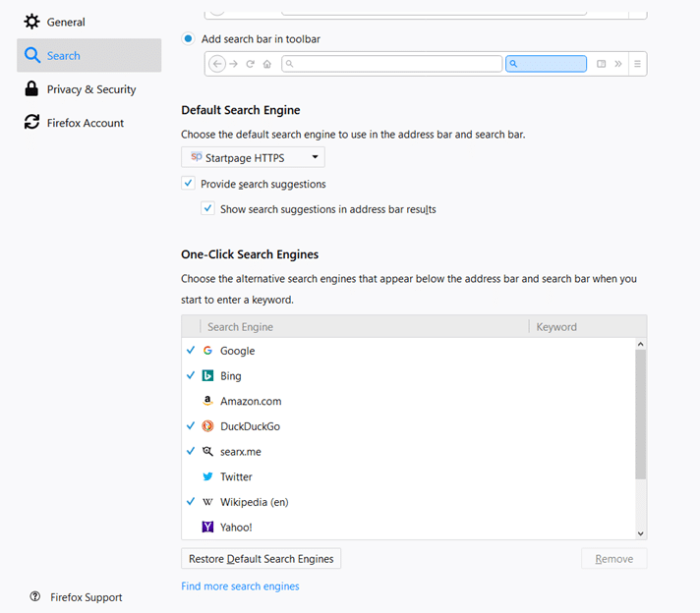Screen dimensions: 700x613
Task: Sort by Search Engine column header
Action: (x=365, y=326)
